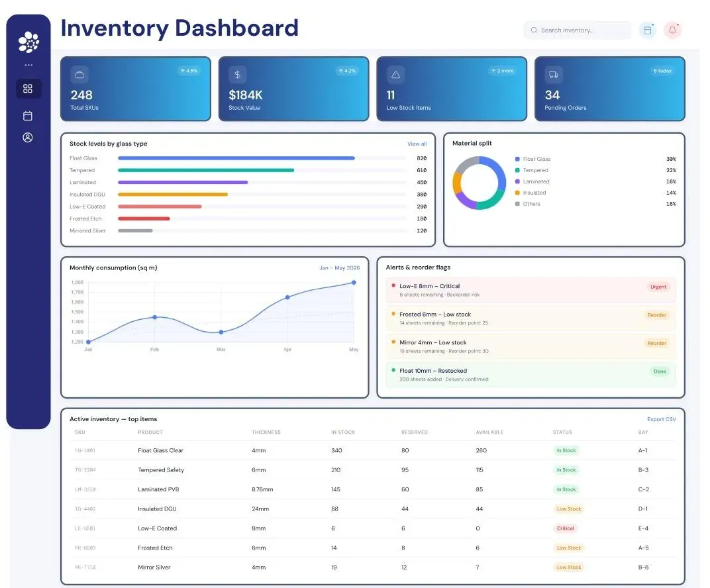Click the Float Glass legend color swatch
The height and width of the screenshot is (588, 710).
click(x=517, y=160)
